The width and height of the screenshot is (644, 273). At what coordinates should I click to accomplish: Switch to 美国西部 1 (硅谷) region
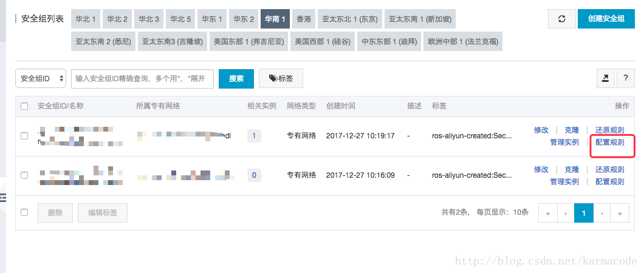click(323, 41)
